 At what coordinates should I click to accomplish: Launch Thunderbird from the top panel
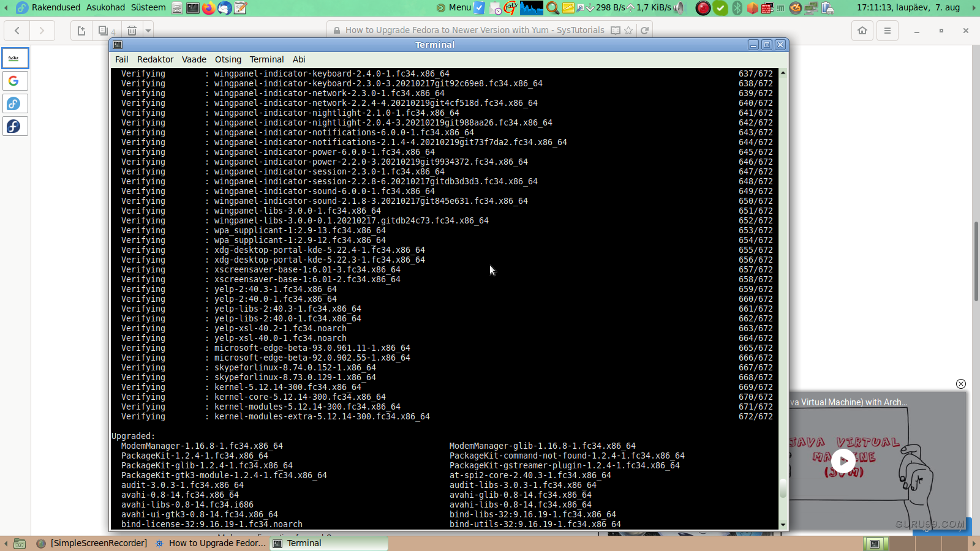click(x=225, y=8)
